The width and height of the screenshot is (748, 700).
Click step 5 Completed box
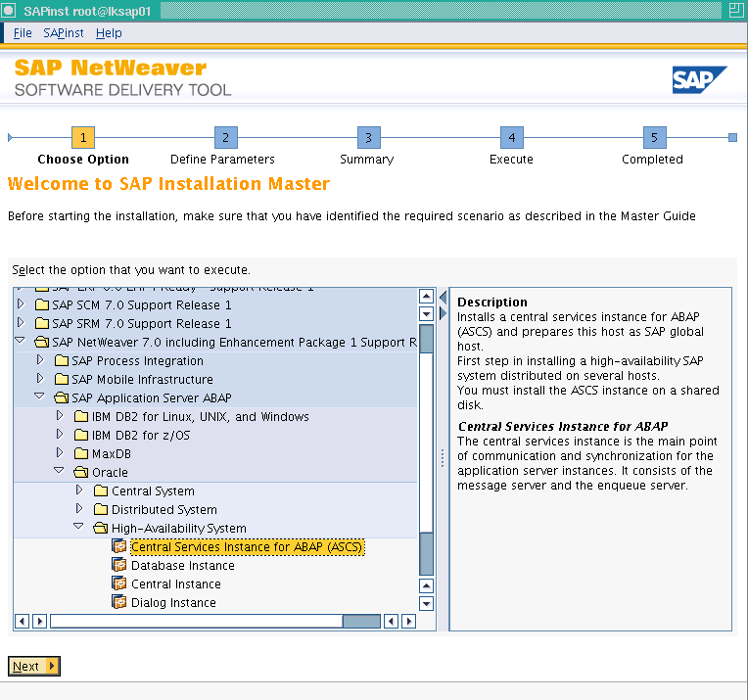pos(654,137)
